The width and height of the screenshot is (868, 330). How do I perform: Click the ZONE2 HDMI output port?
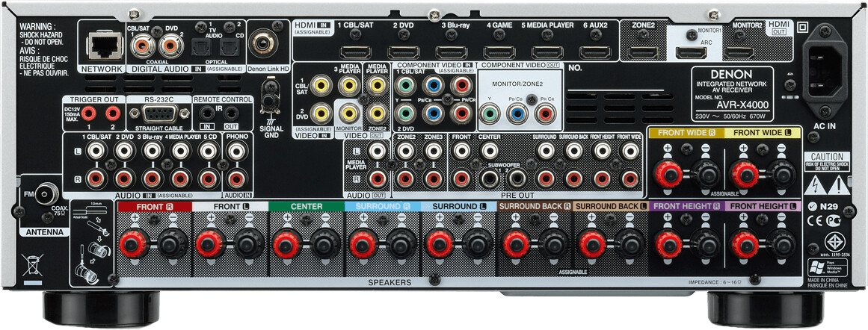(x=641, y=52)
